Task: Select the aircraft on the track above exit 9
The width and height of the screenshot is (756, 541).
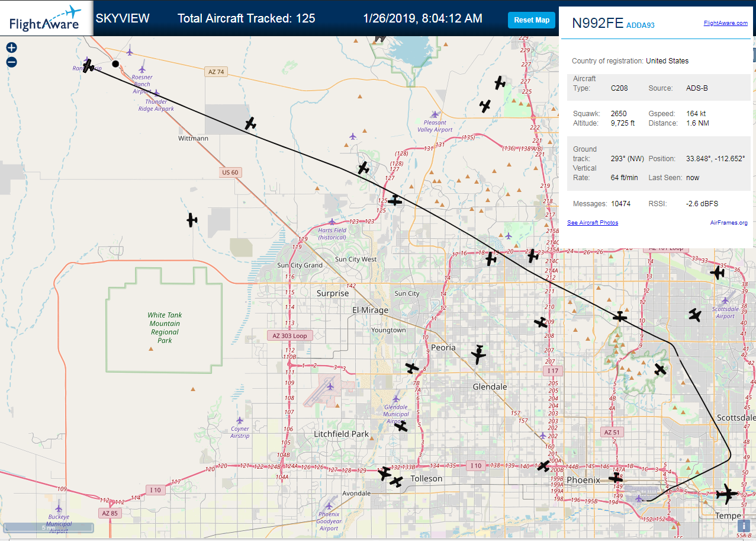Action: click(620, 317)
